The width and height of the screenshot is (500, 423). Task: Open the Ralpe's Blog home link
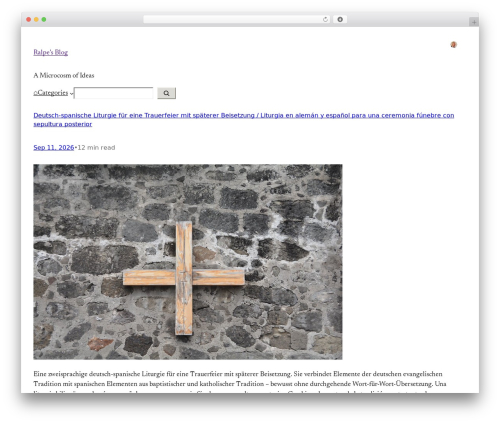[51, 52]
